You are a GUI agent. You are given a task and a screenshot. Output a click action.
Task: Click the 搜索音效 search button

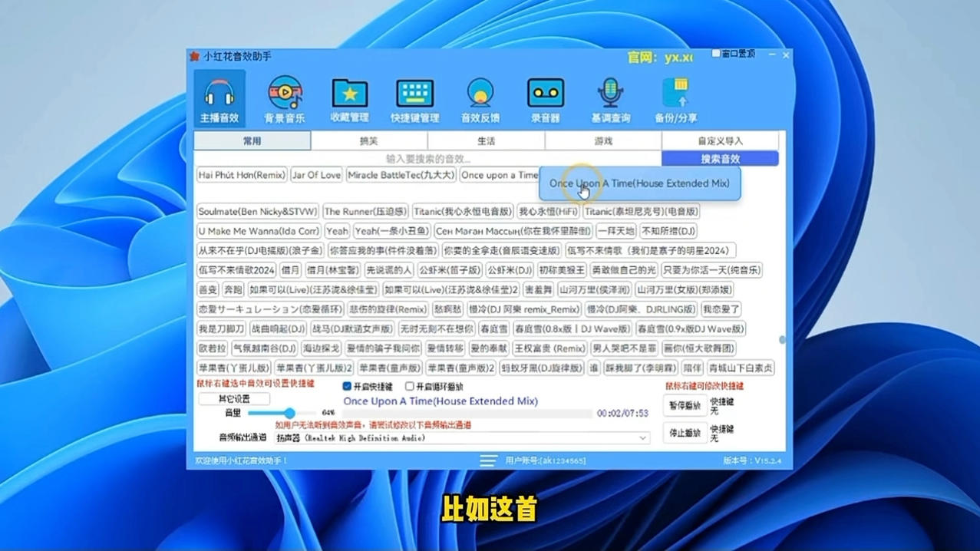coord(720,159)
